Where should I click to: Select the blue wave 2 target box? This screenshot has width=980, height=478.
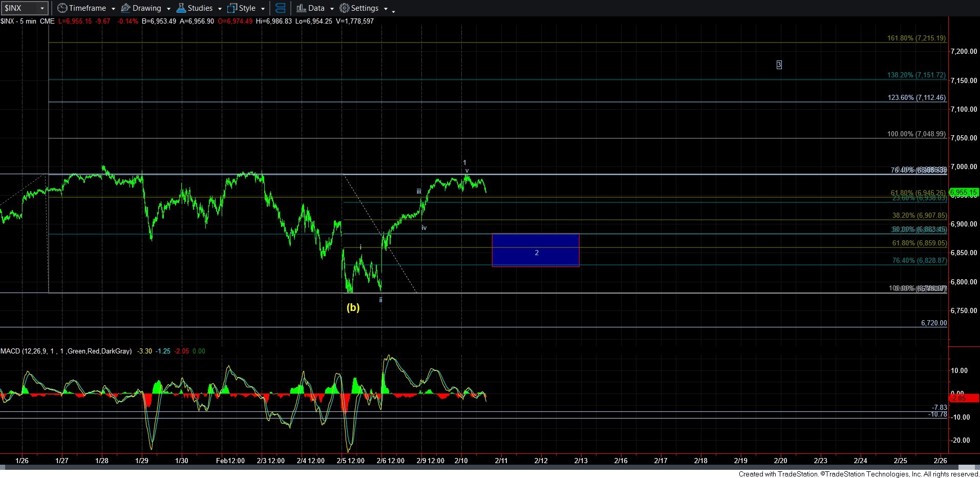[536, 251]
